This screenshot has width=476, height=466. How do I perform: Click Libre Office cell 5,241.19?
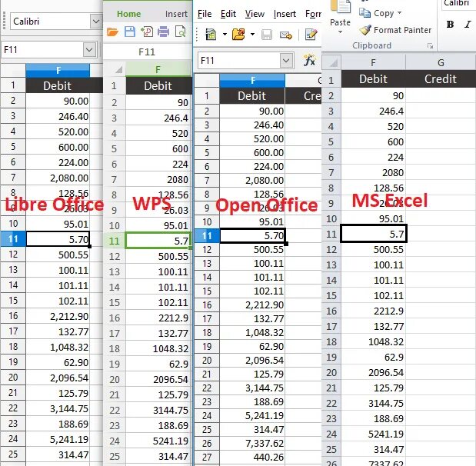point(58,439)
